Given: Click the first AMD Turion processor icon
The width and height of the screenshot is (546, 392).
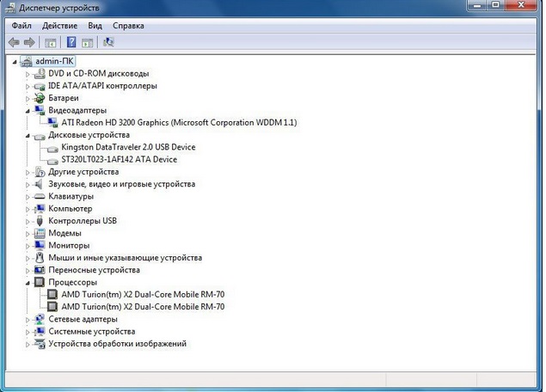Looking at the screenshot, I should [52, 294].
